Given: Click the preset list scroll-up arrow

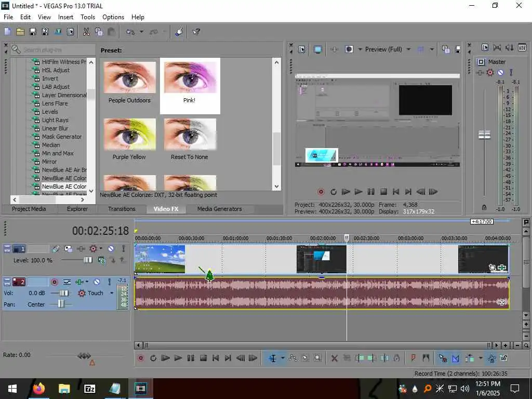Looking at the screenshot, I should click(x=276, y=62).
